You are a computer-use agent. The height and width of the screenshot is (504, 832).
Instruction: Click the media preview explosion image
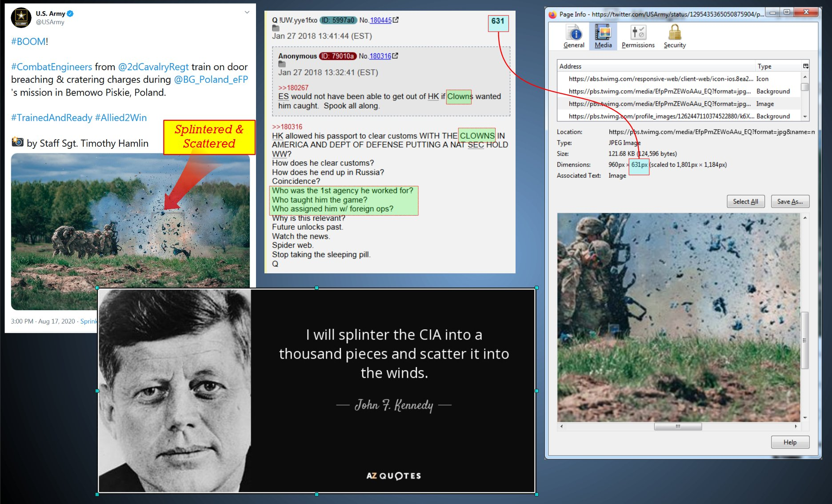[679, 317]
